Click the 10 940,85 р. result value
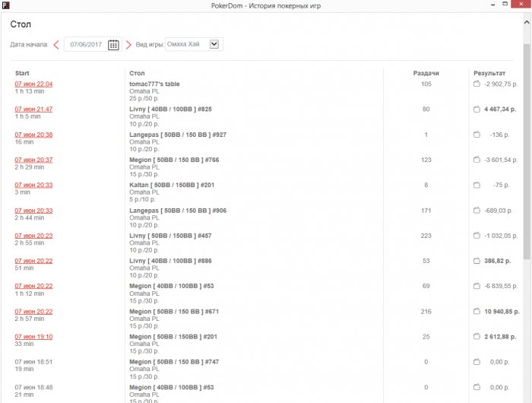Image resolution: width=532 pixels, height=403 pixels. (502, 311)
